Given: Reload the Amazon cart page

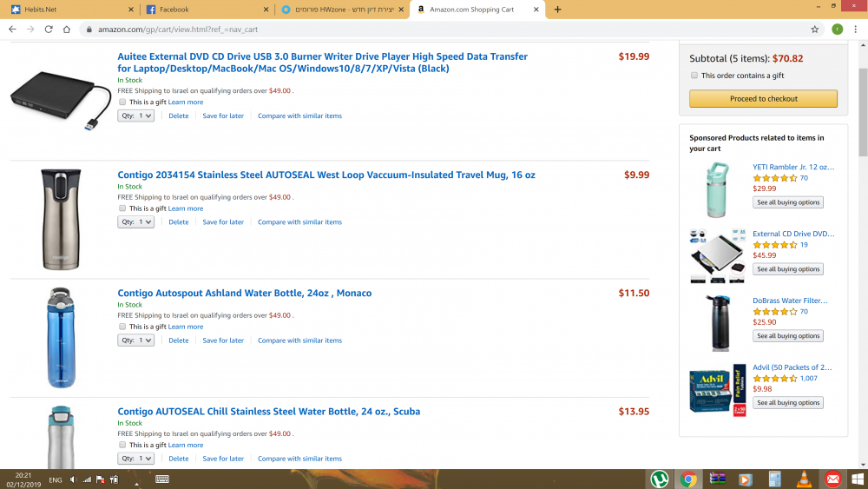Looking at the screenshot, I should pyautogui.click(x=49, y=30).
